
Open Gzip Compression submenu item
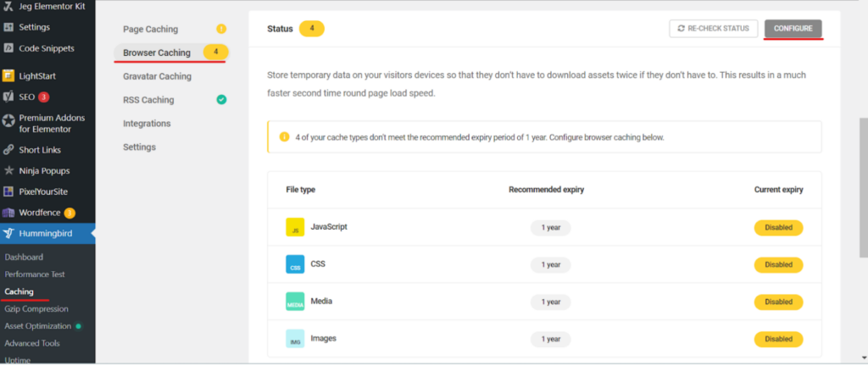pos(36,309)
